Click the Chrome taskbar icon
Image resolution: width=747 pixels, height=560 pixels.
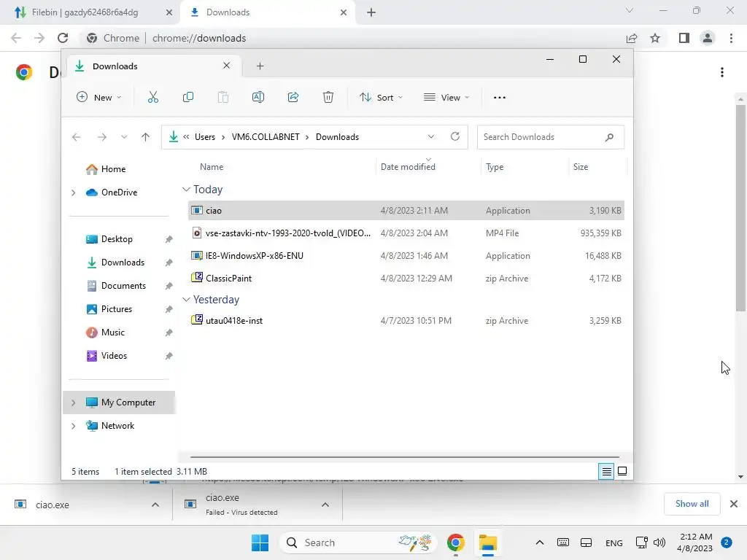pyautogui.click(x=455, y=542)
